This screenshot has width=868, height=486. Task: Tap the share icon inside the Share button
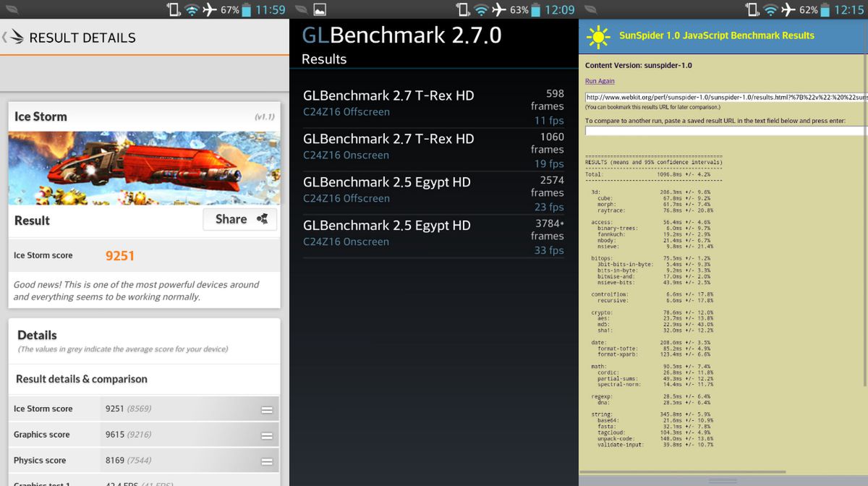pos(262,219)
